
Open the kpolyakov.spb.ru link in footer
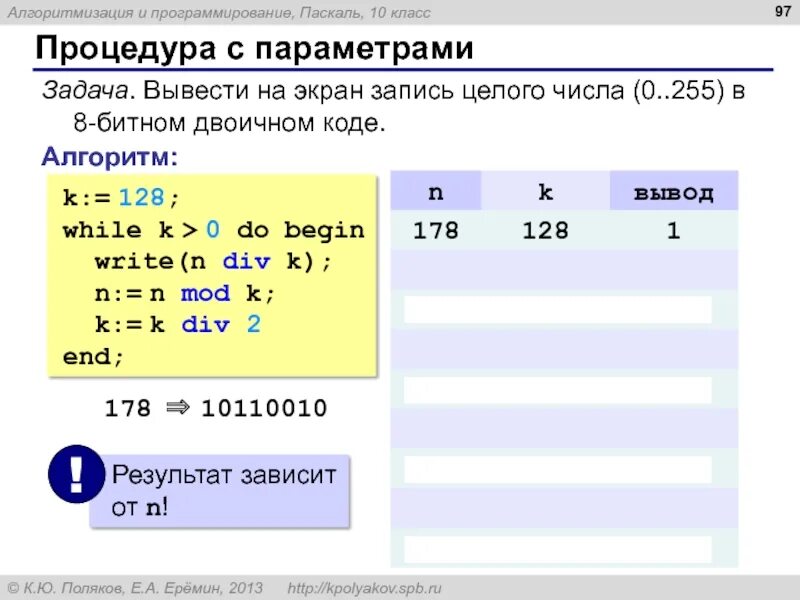[364, 588]
